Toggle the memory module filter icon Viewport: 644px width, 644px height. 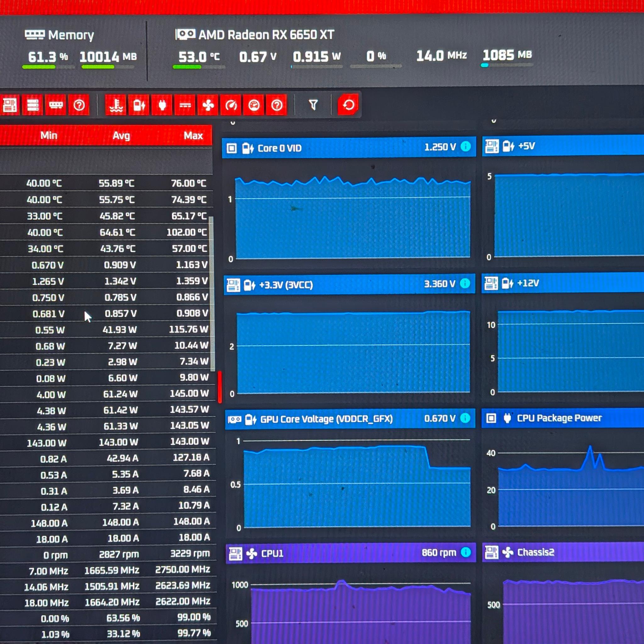tap(56, 105)
